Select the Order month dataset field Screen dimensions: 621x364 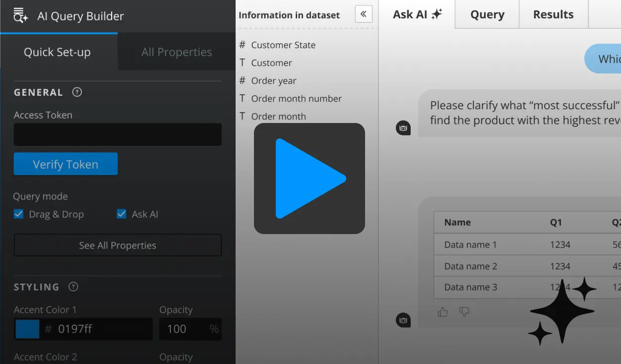pyautogui.click(x=278, y=117)
